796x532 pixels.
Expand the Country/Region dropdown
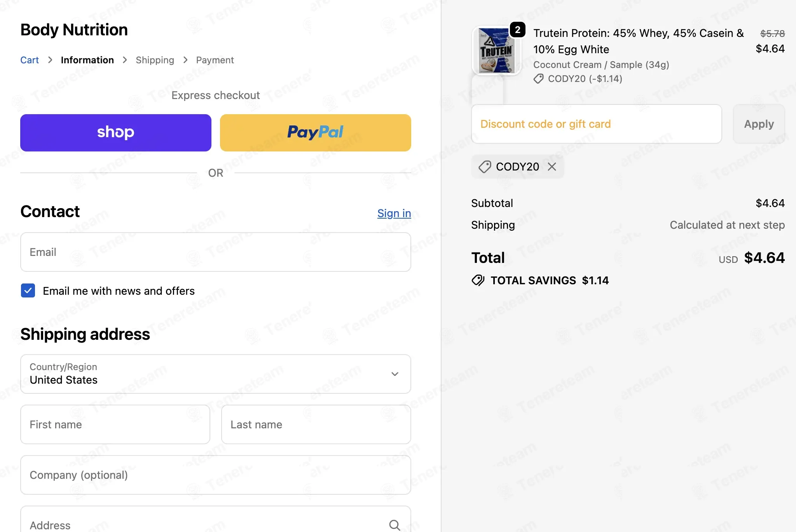(x=216, y=374)
